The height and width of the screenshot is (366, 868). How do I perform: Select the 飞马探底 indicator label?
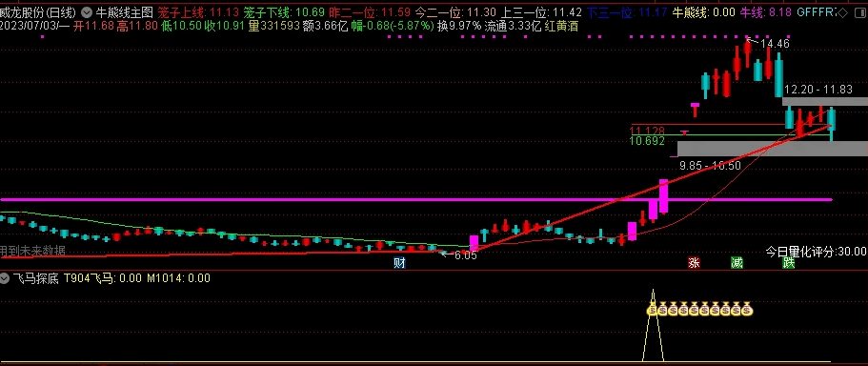pos(36,278)
